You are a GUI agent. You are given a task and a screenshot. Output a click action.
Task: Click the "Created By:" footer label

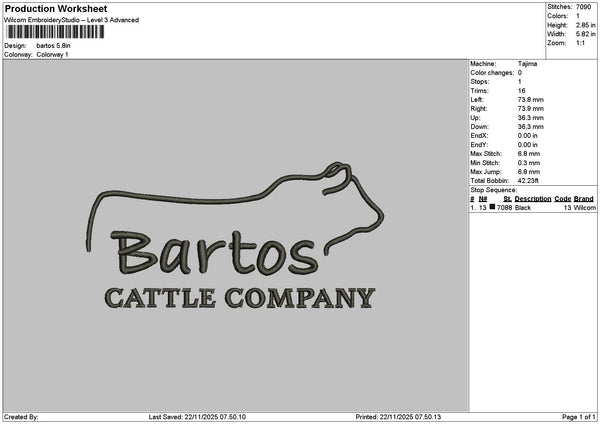coord(21,417)
